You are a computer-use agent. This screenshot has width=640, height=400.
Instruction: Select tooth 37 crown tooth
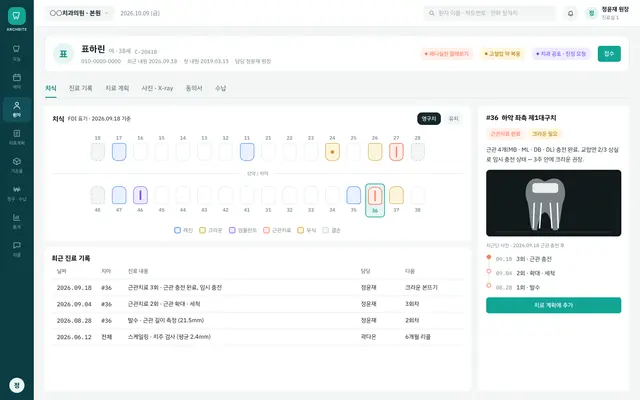396,195
